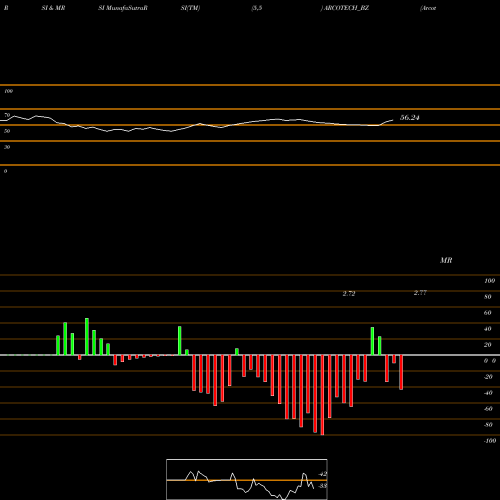Screen dimensions: 500x500
Task: Click the -40 label on MR axis
Action: (x=488, y=393)
